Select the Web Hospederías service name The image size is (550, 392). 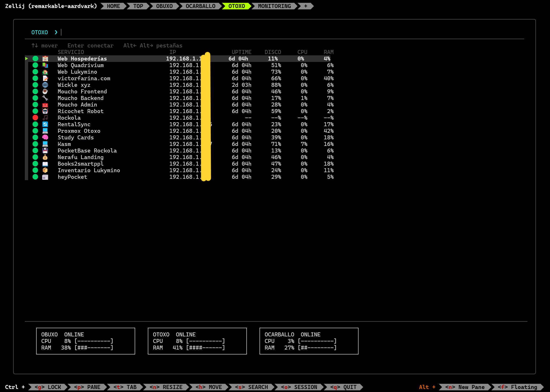click(82, 59)
